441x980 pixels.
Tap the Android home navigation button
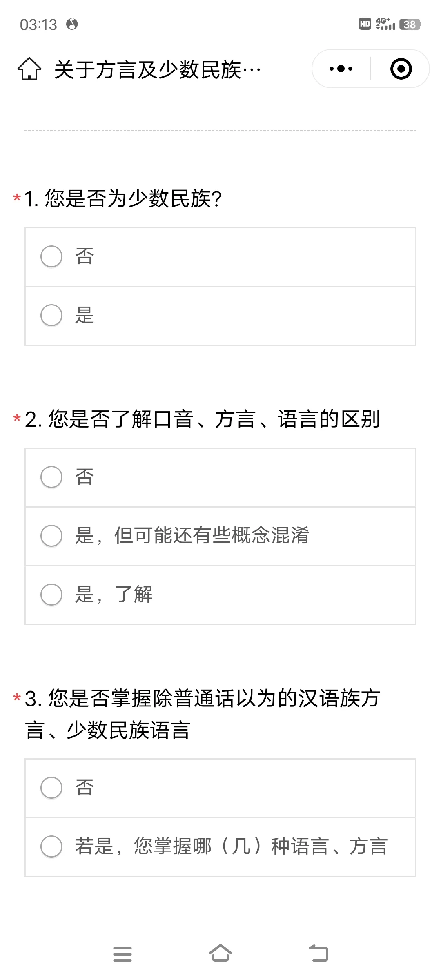[x=220, y=953]
